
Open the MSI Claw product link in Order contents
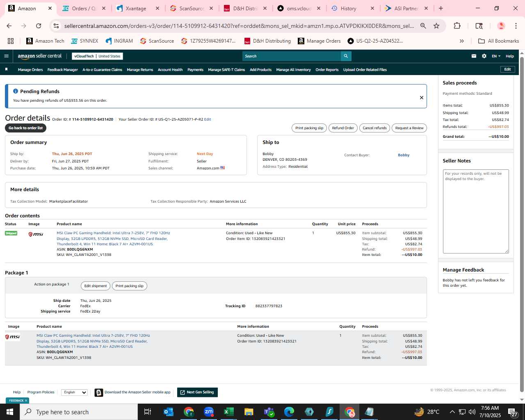(113, 238)
